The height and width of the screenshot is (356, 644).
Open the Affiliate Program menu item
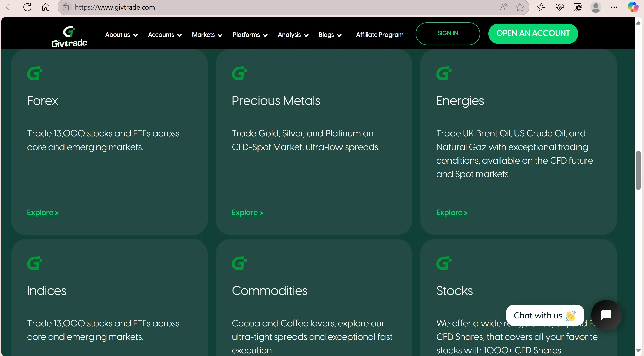[x=380, y=35]
